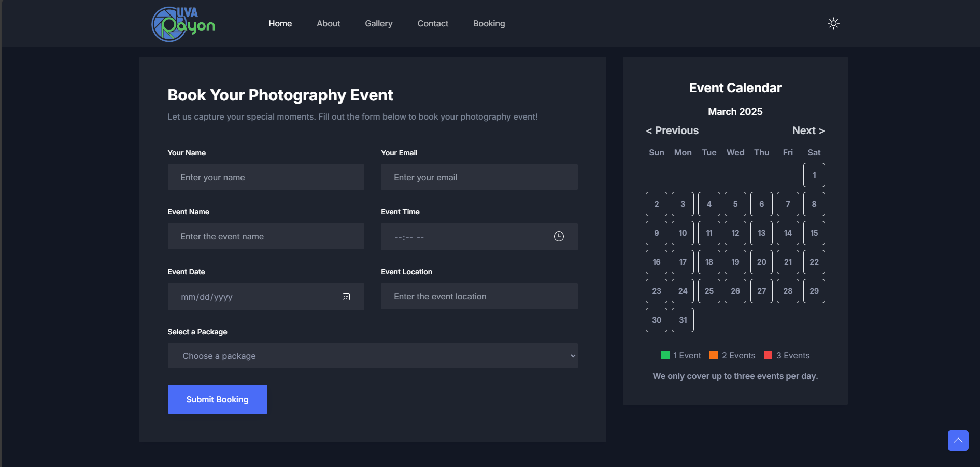Viewport: 980px width, 467px height.
Task: Select March 15 on the Event Calendar
Action: [814, 233]
